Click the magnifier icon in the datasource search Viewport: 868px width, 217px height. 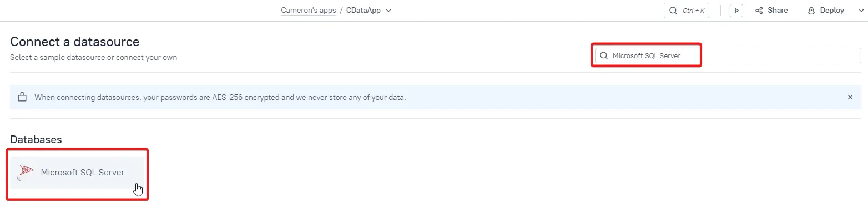[604, 55]
